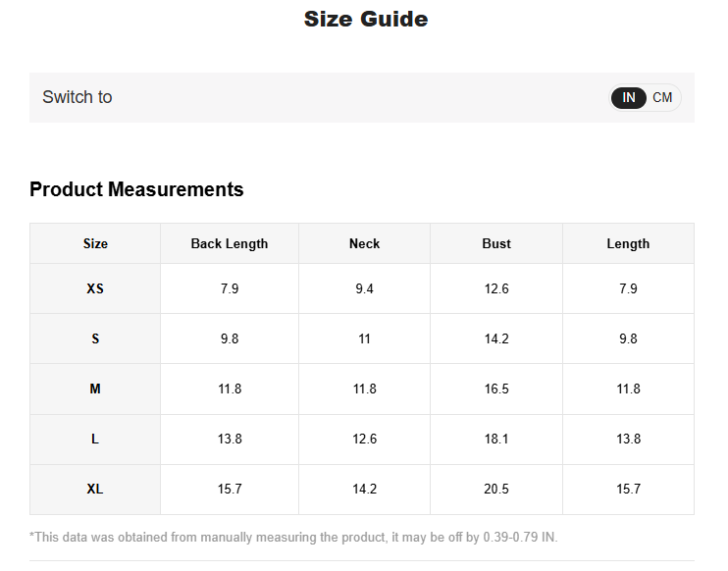Click L Length value 13.8
The image size is (728, 571).
[628, 439]
